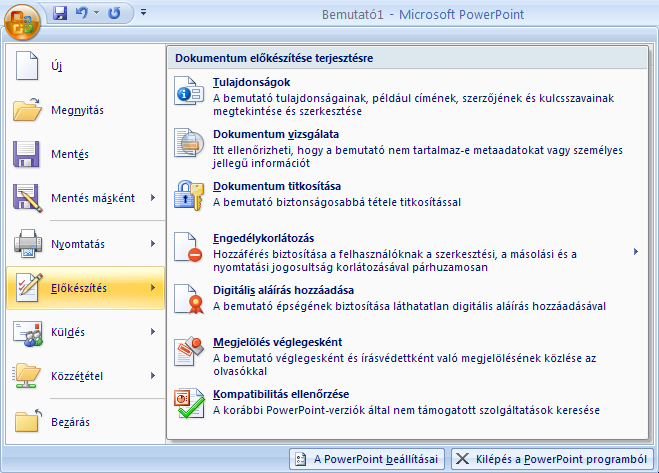Viewport: 659px width, 473px height.
Task: Click the Save floppy icon in Quick Access toolbar
Action: coord(60,13)
